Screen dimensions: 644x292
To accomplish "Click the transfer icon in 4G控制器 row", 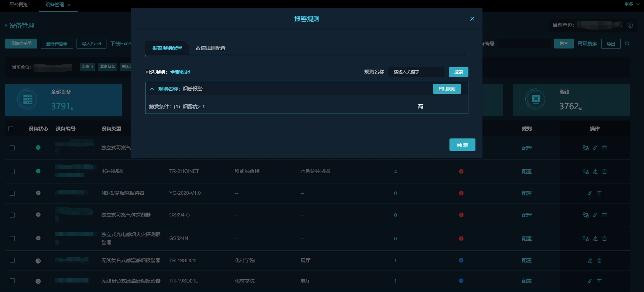I will click(x=585, y=171).
